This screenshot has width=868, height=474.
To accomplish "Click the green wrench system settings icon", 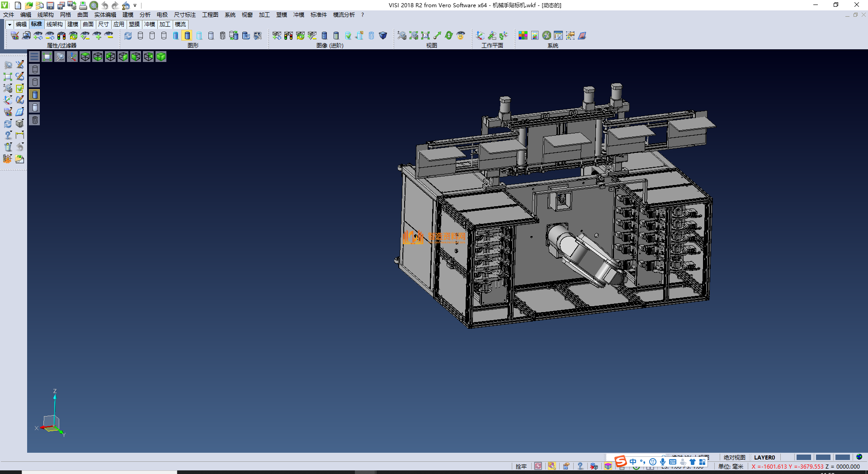I will pos(547,35).
